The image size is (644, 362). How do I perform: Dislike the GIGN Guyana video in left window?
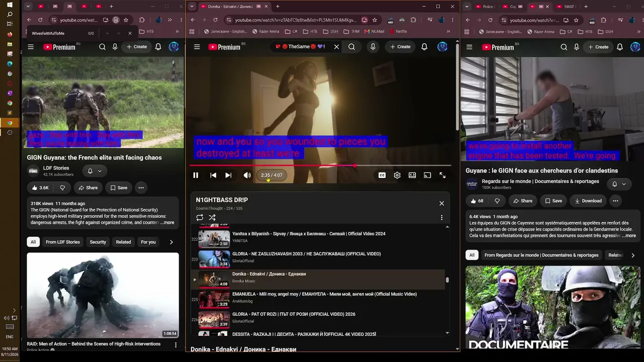coord(62,188)
